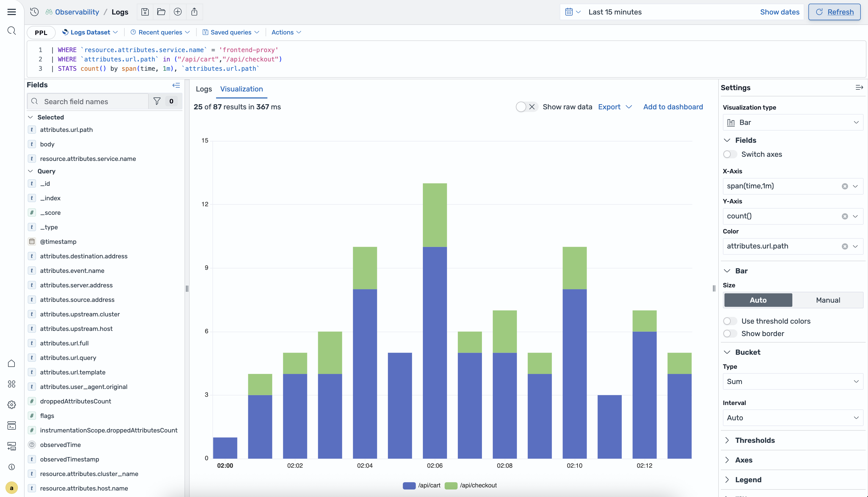Open the hamburger navigation menu
The width and height of the screenshot is (868, 497).
coord(12,12)
